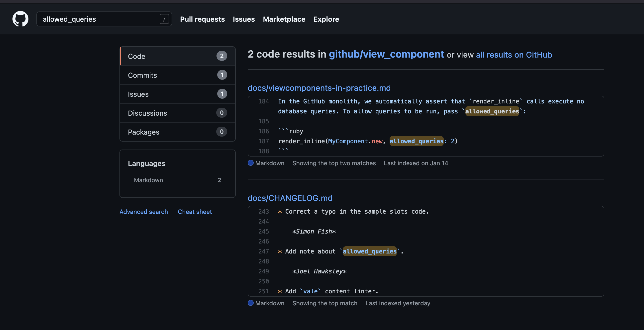Filter results by Markdown language
The image size is (644, 330).
click(148, 180)
